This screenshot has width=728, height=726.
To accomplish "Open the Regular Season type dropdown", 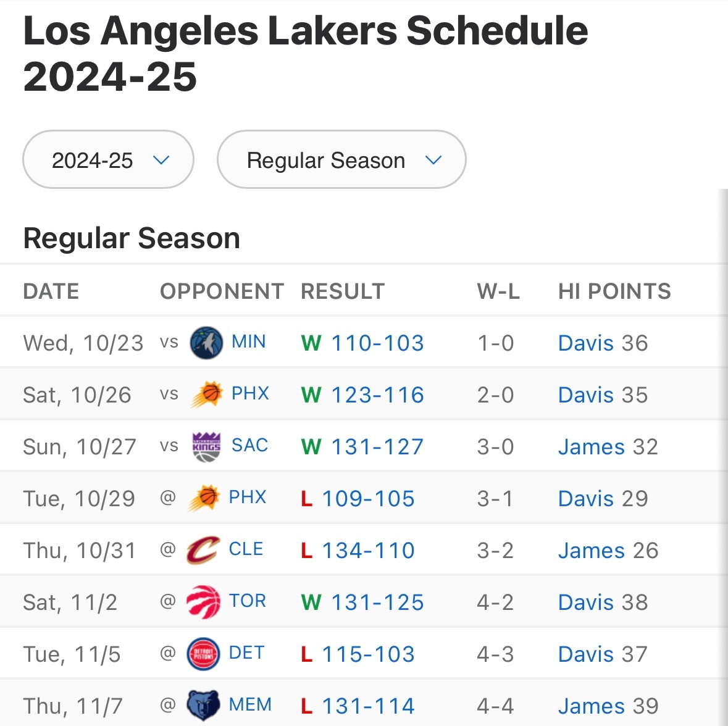I will (341, 160).
